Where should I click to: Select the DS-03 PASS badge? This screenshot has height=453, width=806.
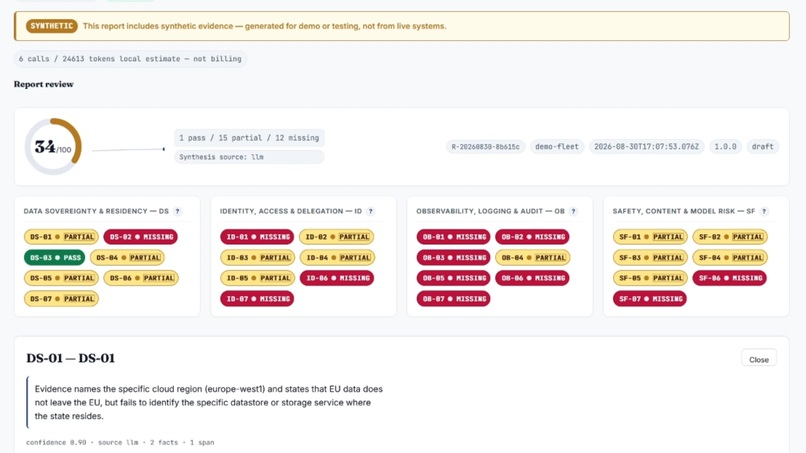54,257
